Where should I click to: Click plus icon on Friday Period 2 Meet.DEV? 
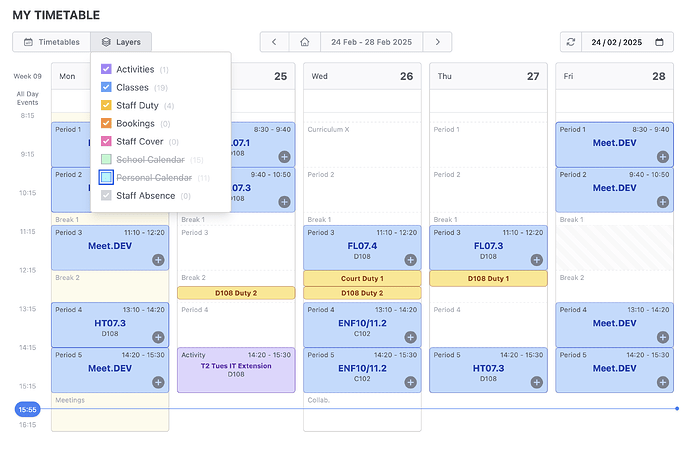pos(663,202)
